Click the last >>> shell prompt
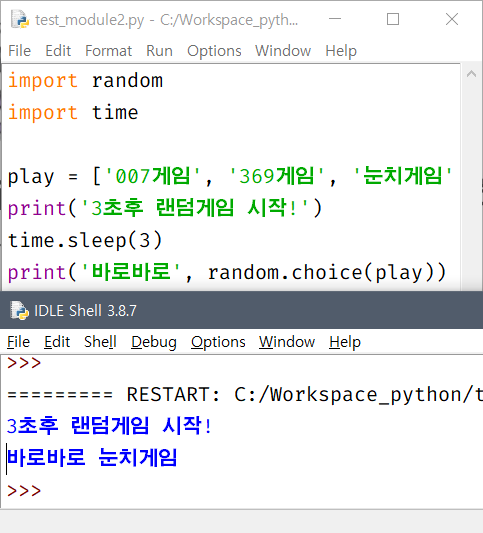483x533 pixels. tap(24, 491)
